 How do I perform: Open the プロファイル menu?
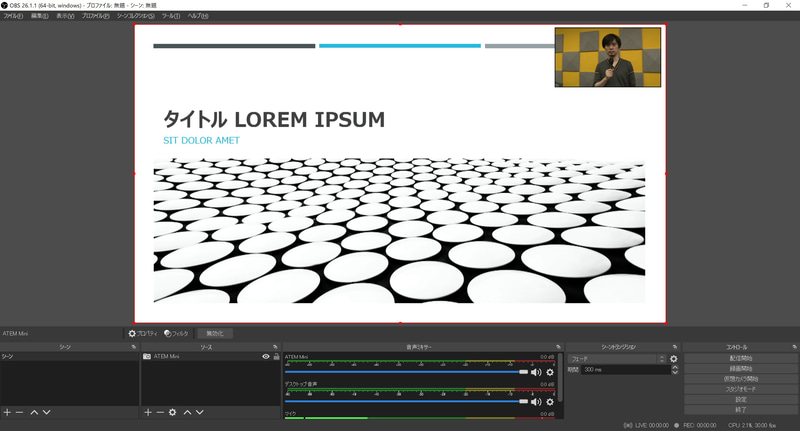[95, 16]
